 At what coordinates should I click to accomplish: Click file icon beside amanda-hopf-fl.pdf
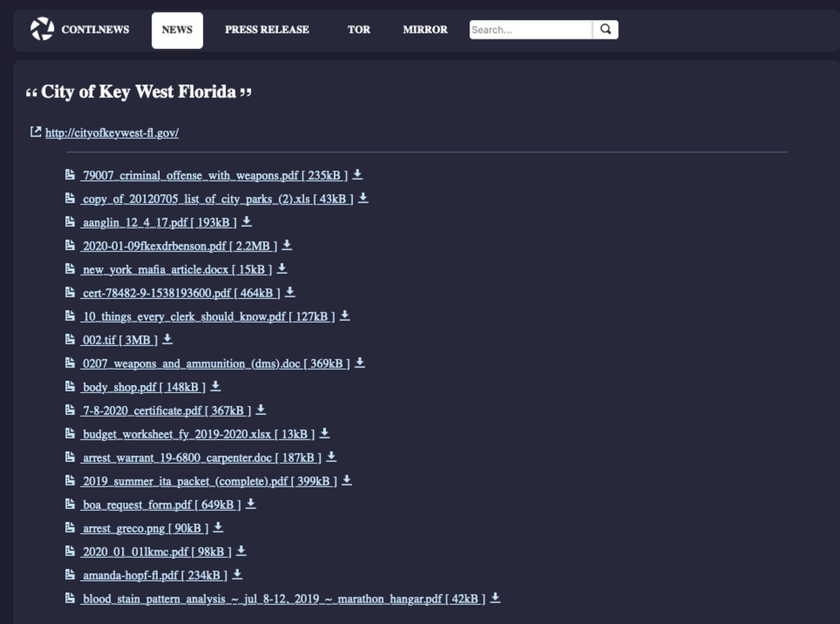(70, 575)
